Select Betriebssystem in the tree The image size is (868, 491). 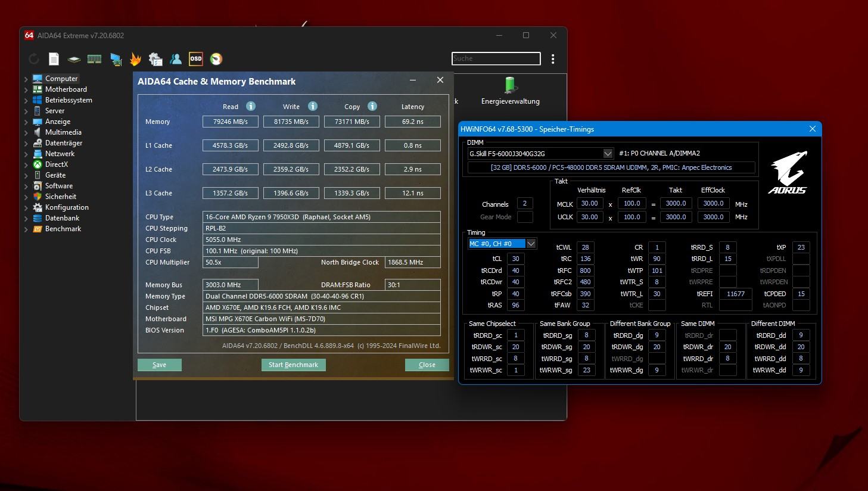pos(69,100)
